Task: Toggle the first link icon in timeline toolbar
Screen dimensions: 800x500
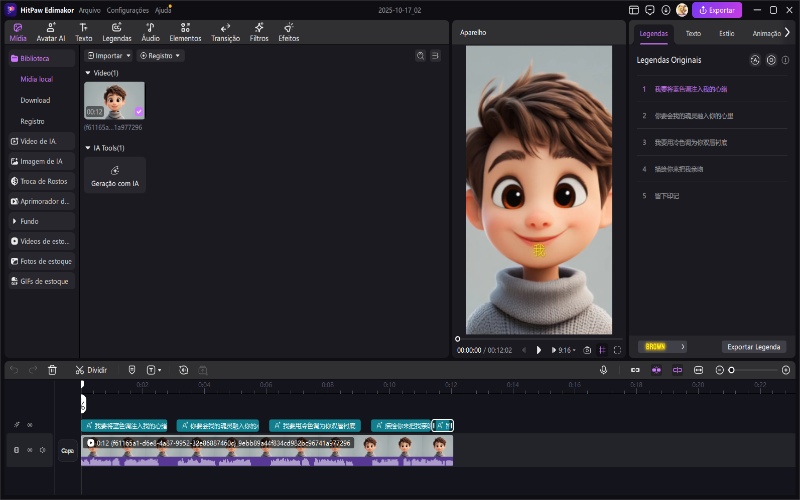Action: [635, 370]
